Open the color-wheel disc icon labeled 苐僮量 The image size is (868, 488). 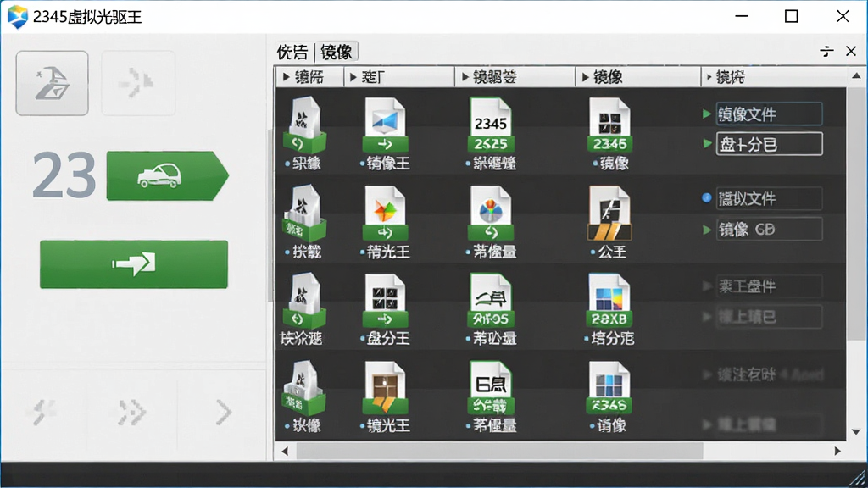pos(491,213)
